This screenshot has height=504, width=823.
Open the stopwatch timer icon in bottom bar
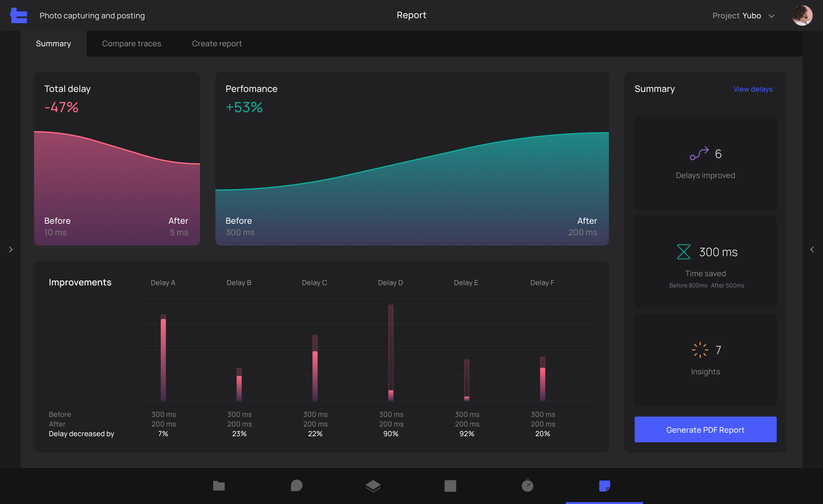tap(528, 486)
